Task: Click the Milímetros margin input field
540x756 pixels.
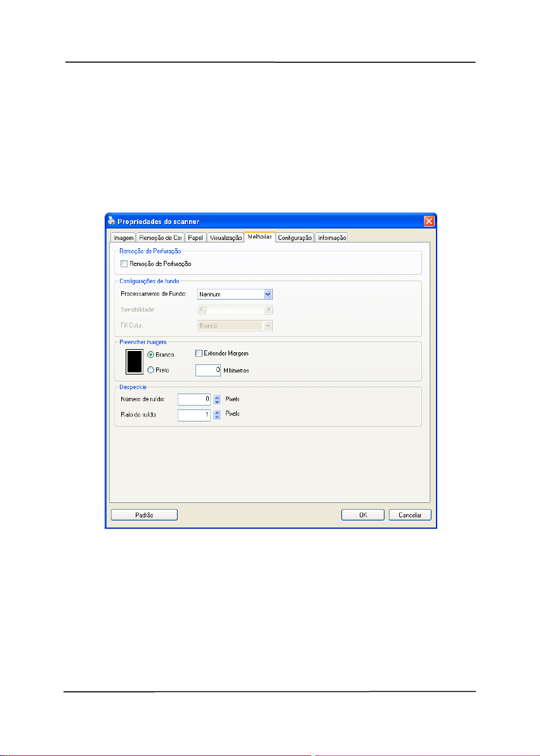Action: tap(207, 370)
